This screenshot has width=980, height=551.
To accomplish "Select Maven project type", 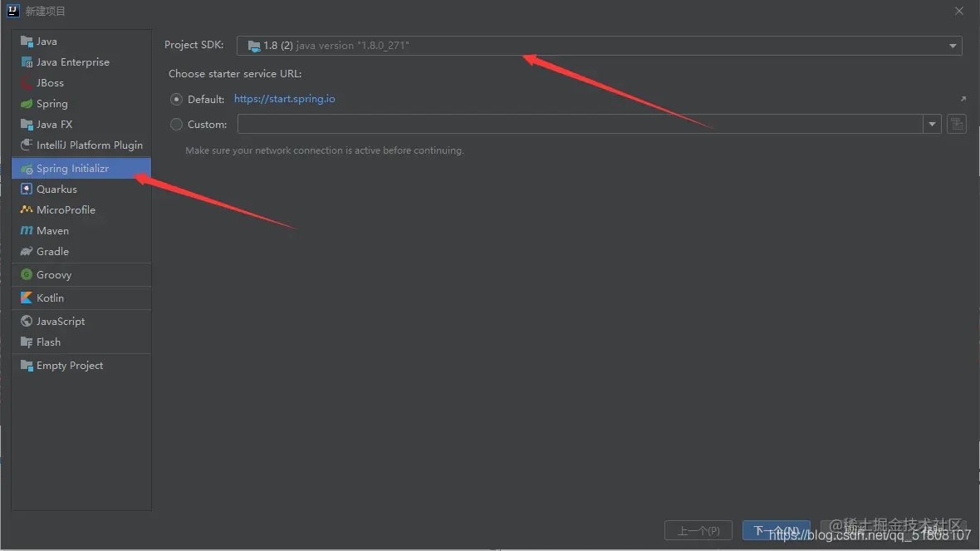I will tap(81, 230).
